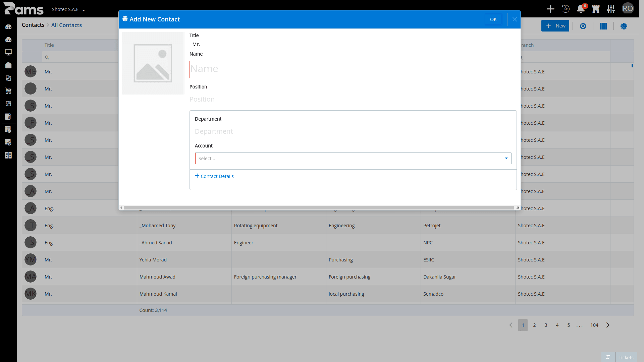Screen dimensions: 644x362
Task: Open the blue gear settings icon
Action: point(624,26)
